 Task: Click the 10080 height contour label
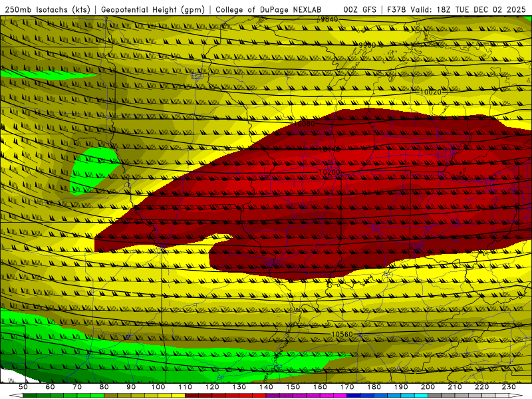(304, 124)
